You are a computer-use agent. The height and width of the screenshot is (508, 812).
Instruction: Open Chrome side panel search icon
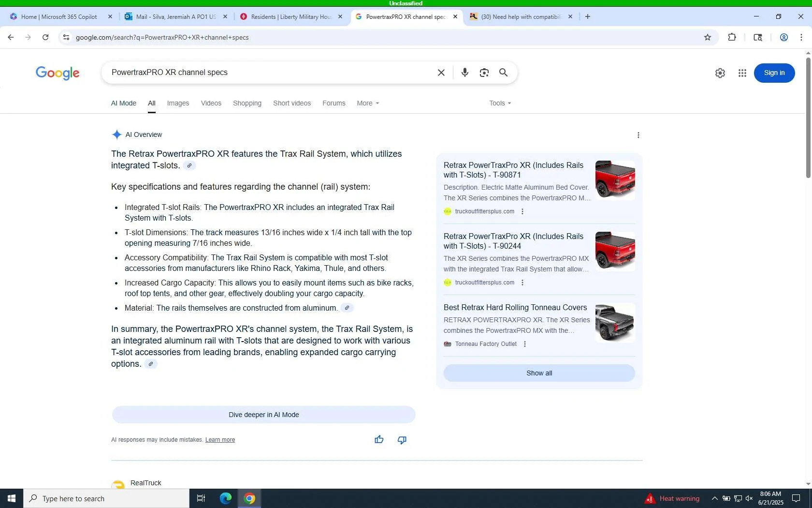[757, 37]
